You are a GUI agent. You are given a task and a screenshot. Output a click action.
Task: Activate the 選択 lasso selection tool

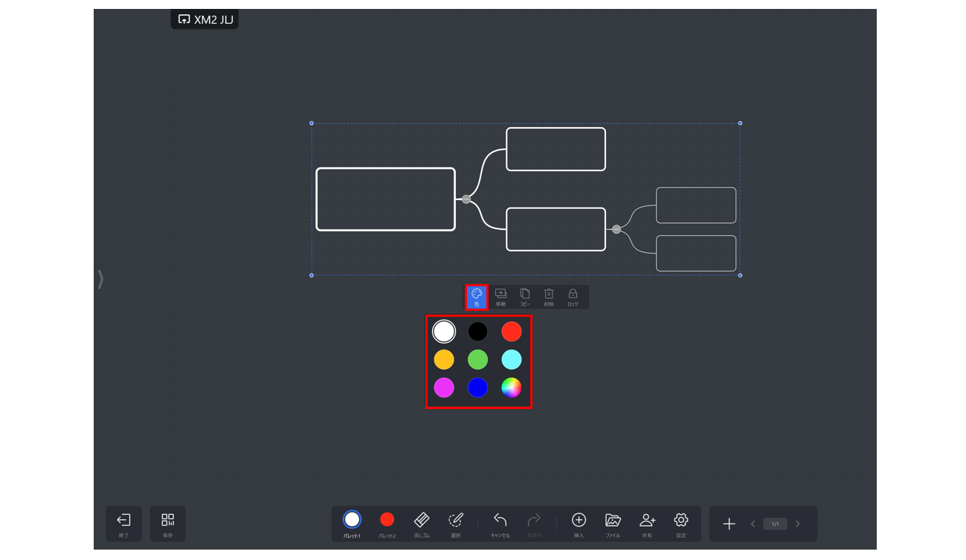(x=456, y=524)
